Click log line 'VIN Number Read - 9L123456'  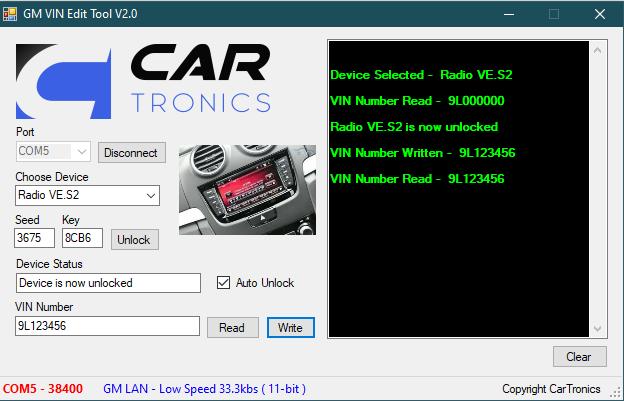(417, 179)
